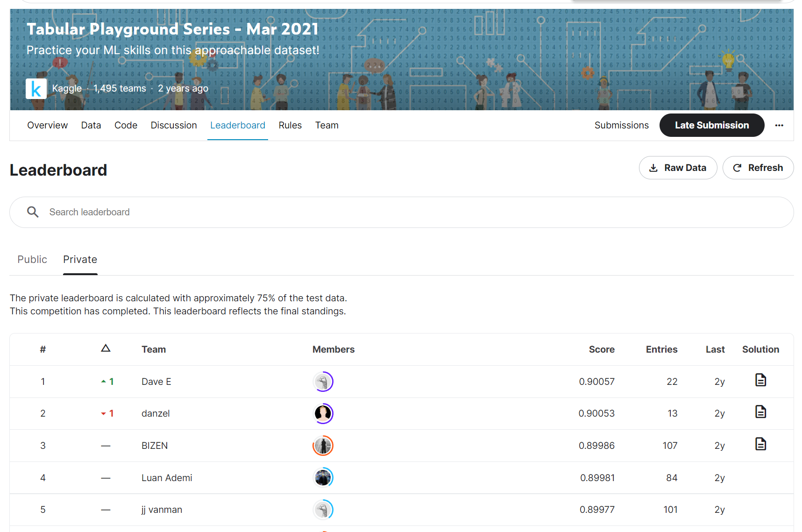Click the # rank column header

pos(43,349)
